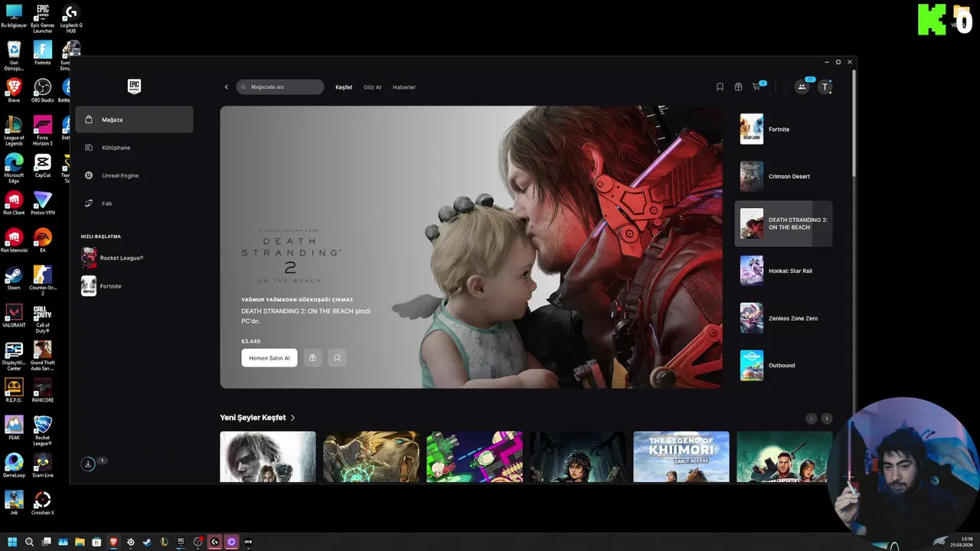
Task: Switch to the Haberler tab
Action: tap(404, 87)
